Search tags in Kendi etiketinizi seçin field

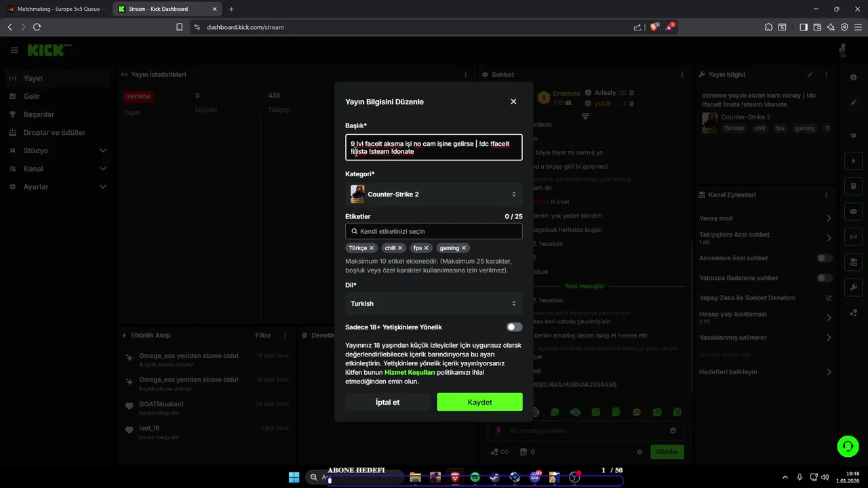[x=434, y=231]
